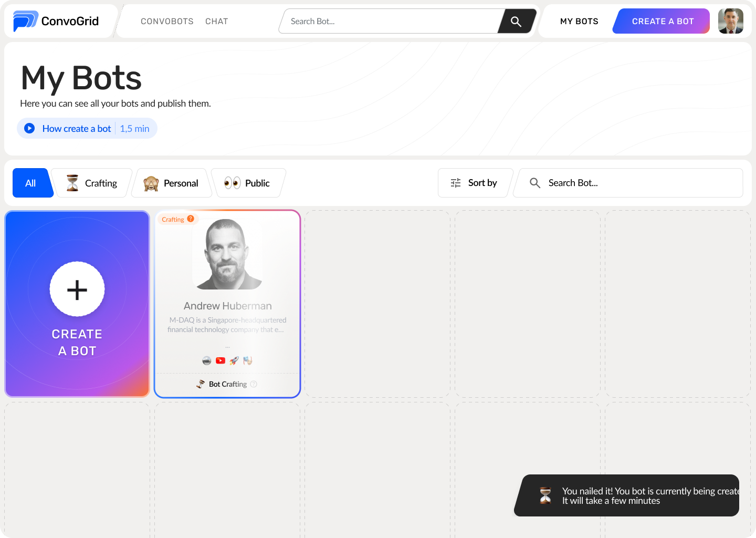
Task: Click the M-DAQ bot description text
Action: click(227, 325)
